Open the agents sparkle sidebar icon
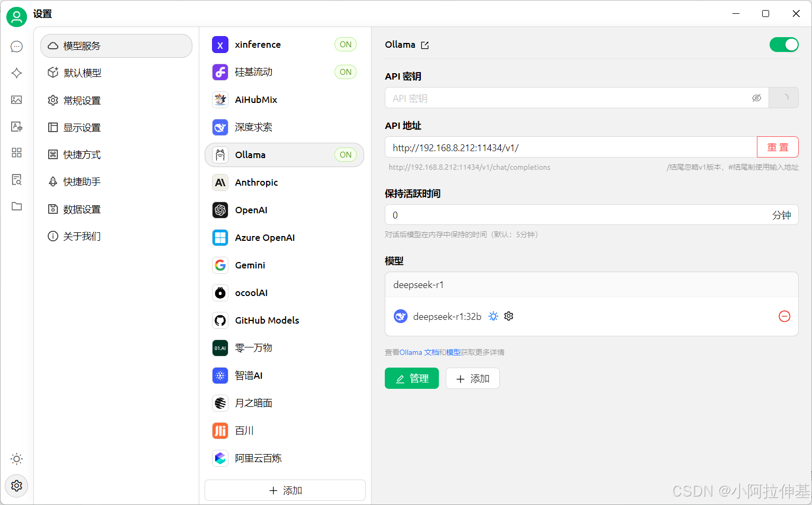 coord(16,73)
